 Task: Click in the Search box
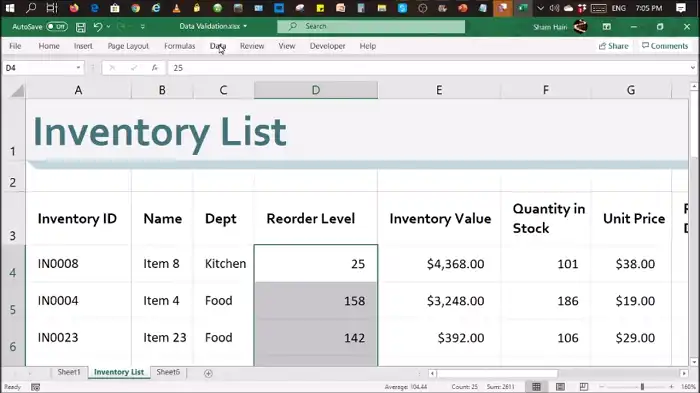pos(371,26)
